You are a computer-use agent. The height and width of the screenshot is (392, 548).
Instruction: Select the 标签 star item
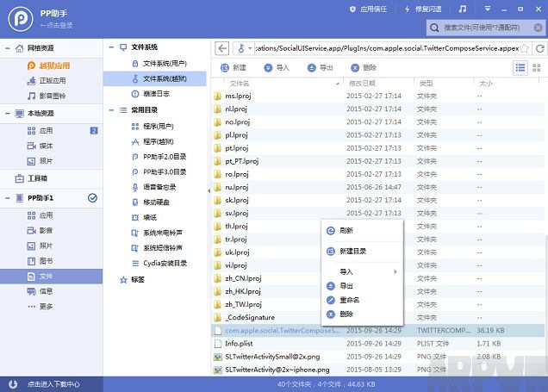click(132, 280)
